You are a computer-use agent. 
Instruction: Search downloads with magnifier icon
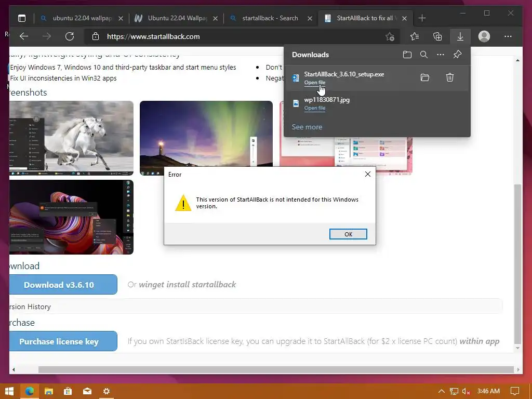coord(424,55)
